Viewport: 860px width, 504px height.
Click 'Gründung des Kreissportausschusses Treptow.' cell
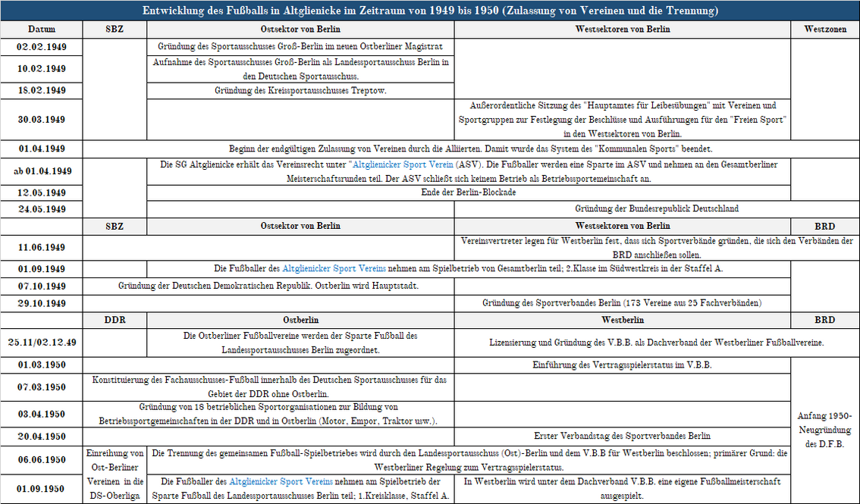point(300,91)
